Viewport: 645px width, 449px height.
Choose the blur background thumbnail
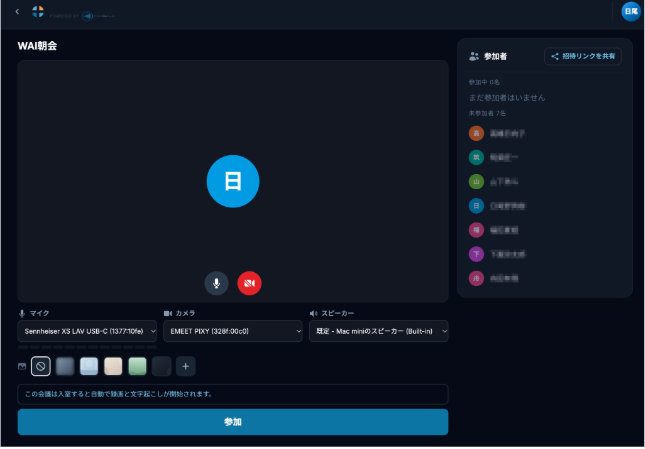(65, 366)
